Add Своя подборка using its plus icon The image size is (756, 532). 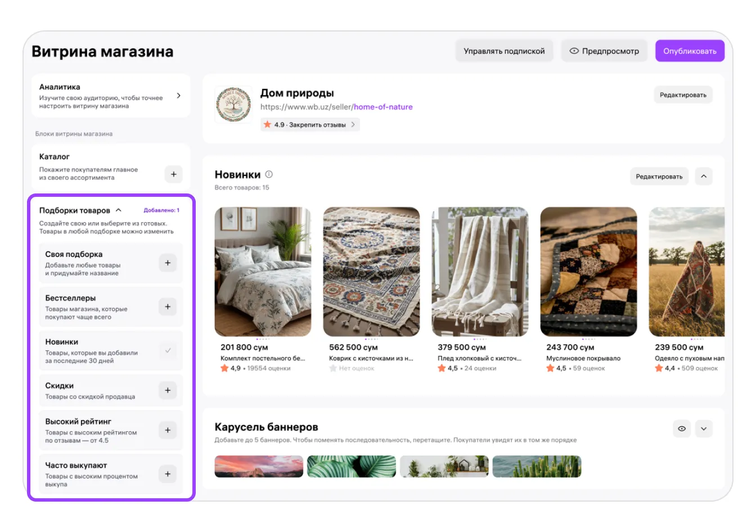click(x=168, y=263)
